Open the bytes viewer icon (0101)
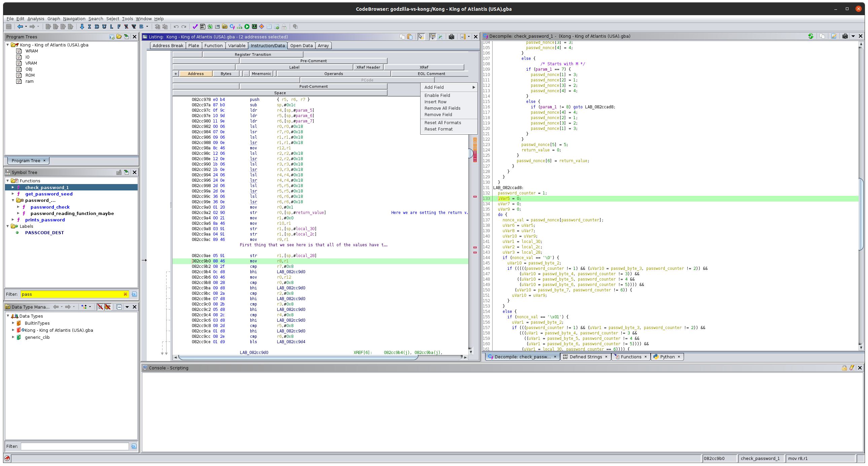 pos(203,27)
